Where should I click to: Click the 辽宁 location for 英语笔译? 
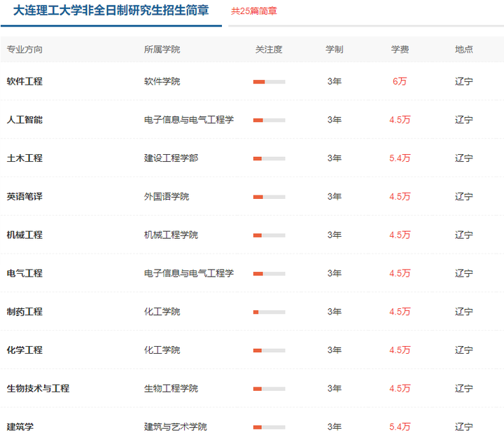(464, 197)
